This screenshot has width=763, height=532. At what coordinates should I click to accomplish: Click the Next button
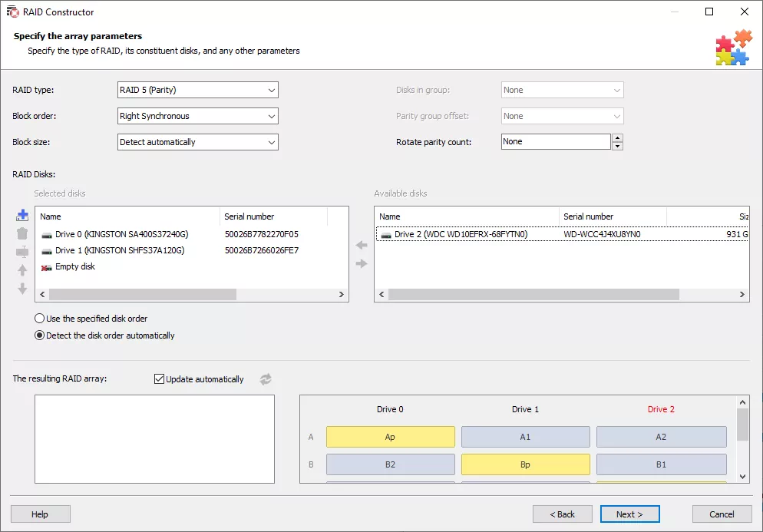[x=629, y=514]
